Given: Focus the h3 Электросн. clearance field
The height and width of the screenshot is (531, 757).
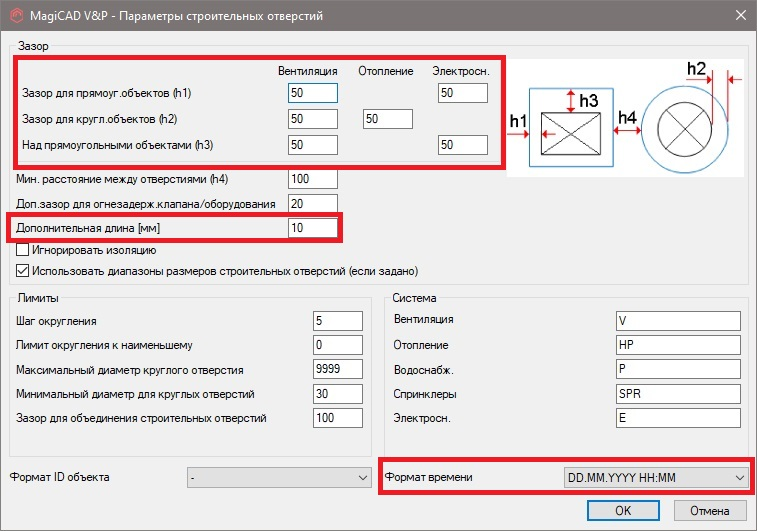Looking at the screenshot, I should (x=461, y=145).
